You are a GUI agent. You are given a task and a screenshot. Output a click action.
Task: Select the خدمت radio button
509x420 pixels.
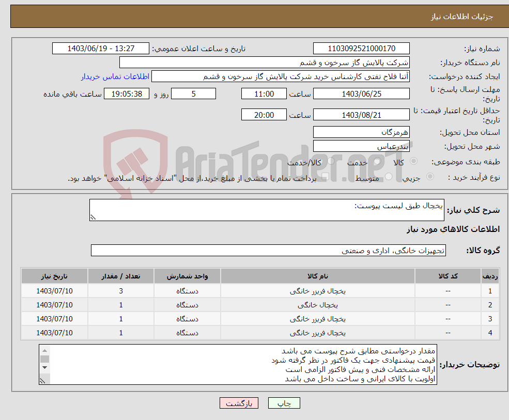377,161
